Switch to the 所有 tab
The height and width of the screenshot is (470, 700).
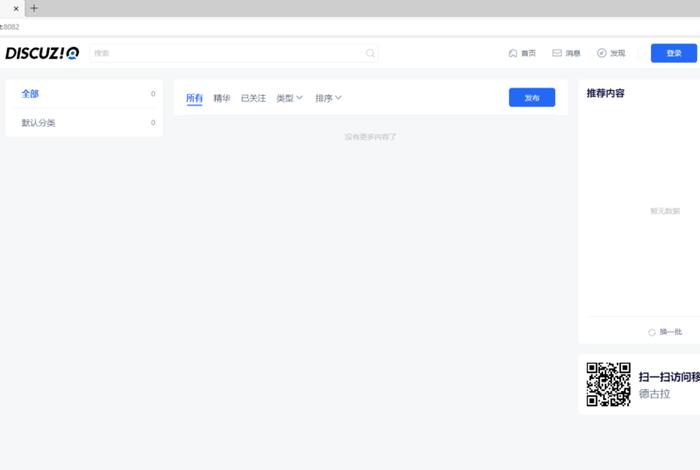[x=194, y=98]
